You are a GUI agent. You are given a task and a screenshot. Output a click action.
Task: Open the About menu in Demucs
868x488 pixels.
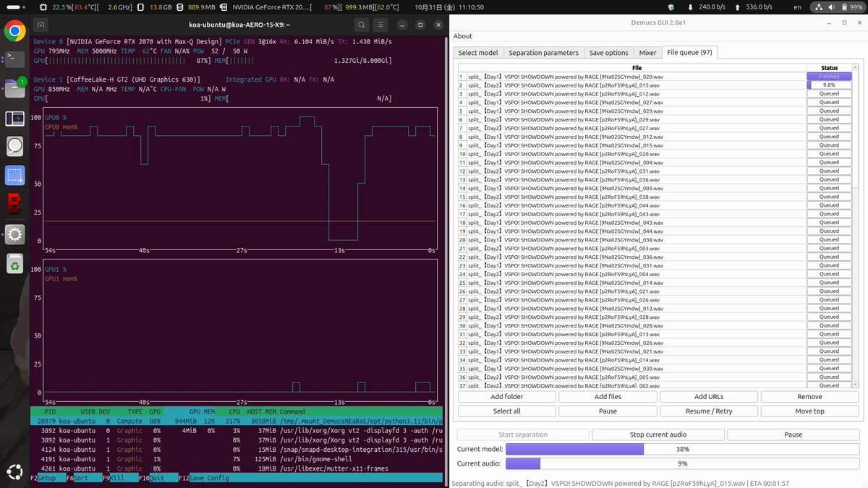[463, 36]
